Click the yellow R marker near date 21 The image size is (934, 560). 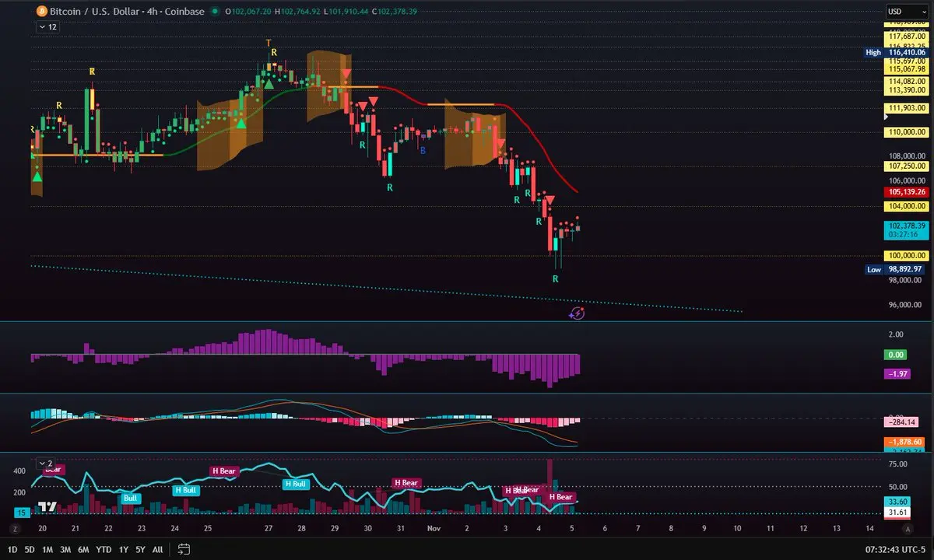[x=92, y=71]
